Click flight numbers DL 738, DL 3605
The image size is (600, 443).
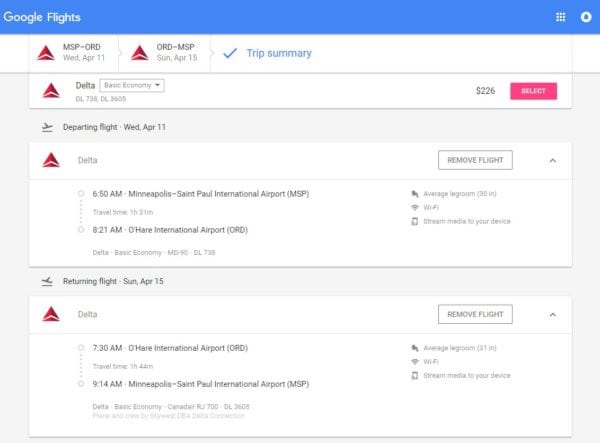(101, 99)
